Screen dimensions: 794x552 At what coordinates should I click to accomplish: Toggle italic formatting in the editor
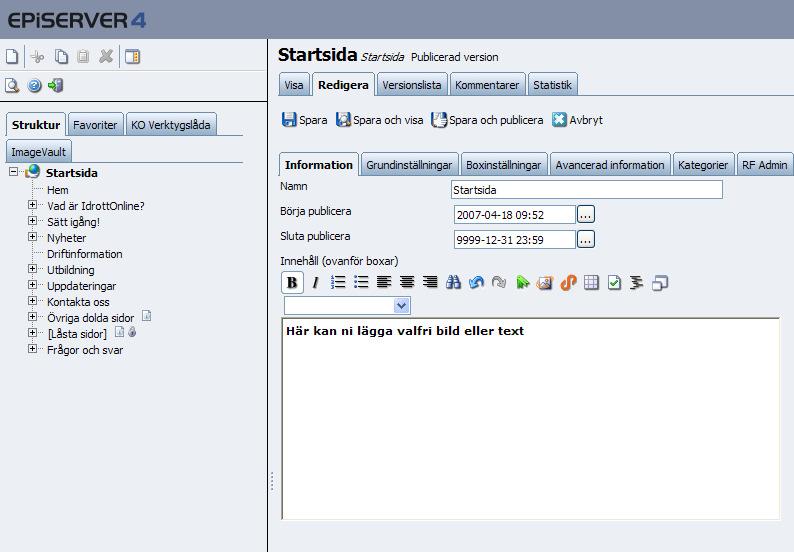coord(315,283)
